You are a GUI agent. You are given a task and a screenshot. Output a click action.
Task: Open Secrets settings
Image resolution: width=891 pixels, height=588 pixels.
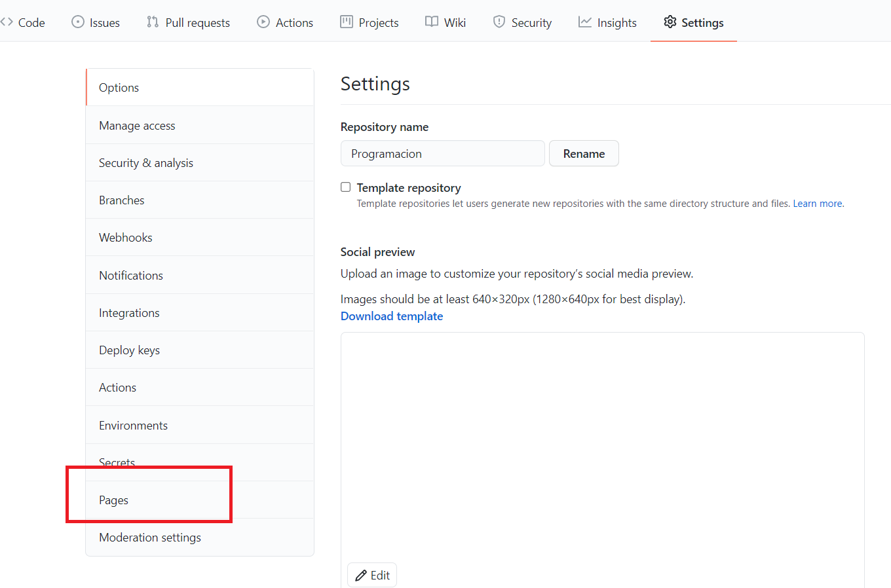click(200, 462)
